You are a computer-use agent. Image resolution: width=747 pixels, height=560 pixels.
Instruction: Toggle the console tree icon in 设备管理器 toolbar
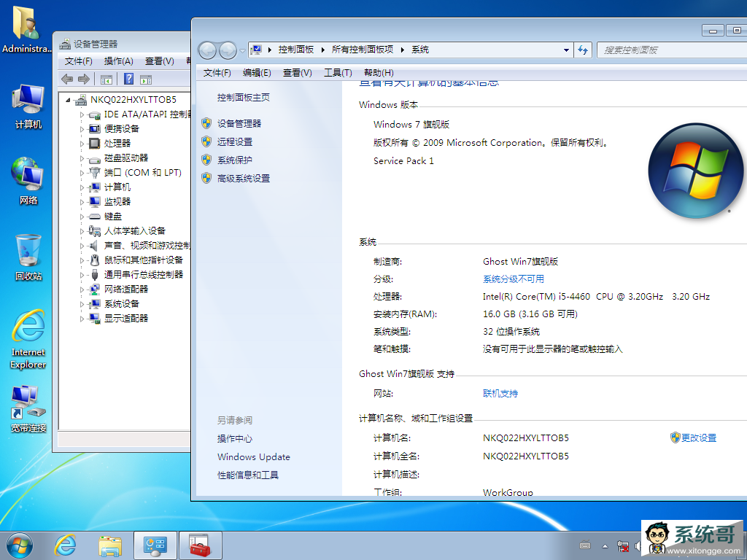107,79
